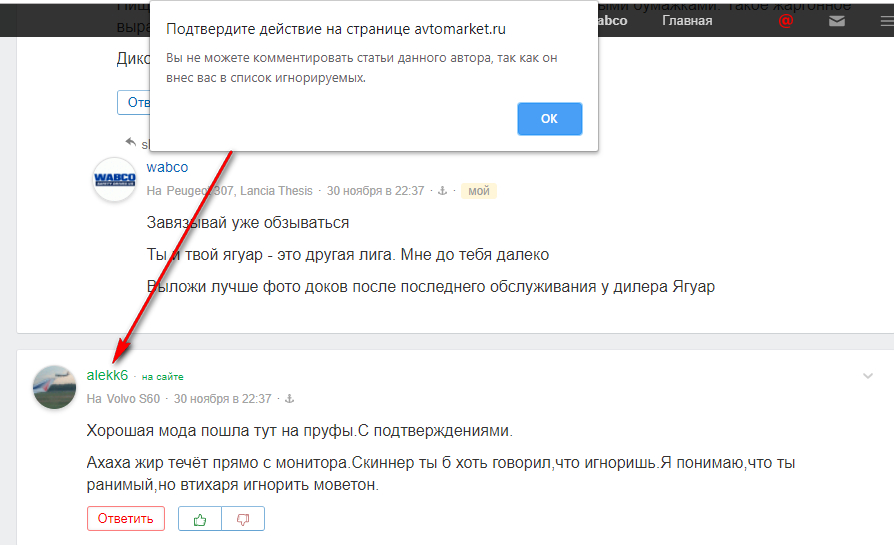Expand the chevron menu of alekk6's comment
Viewport: 894px width, 545px height.
868,376
